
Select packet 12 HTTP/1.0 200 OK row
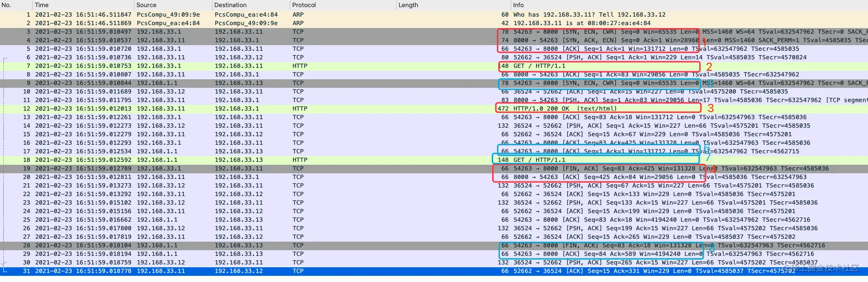tap(434, 109)
